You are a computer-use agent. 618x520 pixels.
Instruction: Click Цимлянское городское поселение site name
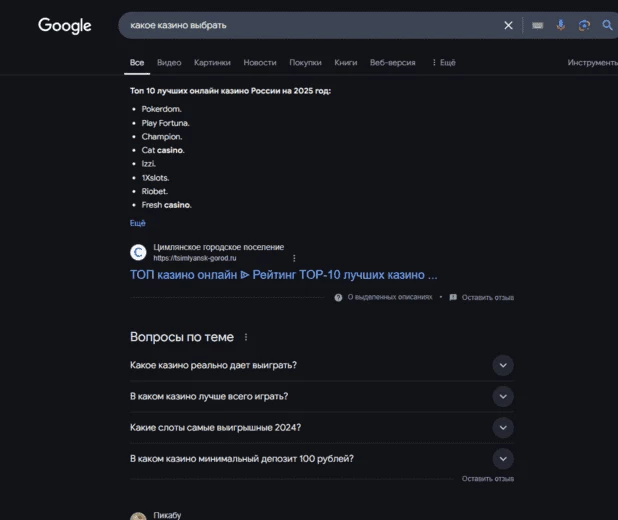(219, 247)
